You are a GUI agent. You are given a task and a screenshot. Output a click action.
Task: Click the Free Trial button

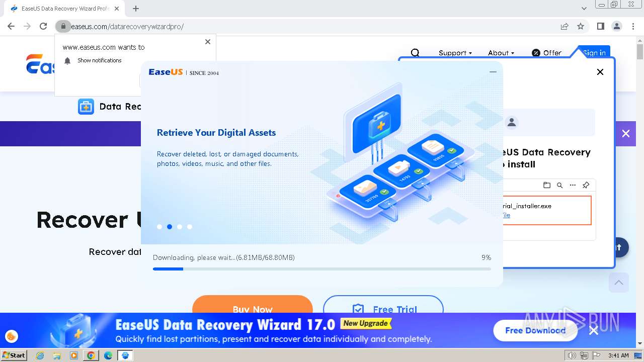[x=383, y=304]
